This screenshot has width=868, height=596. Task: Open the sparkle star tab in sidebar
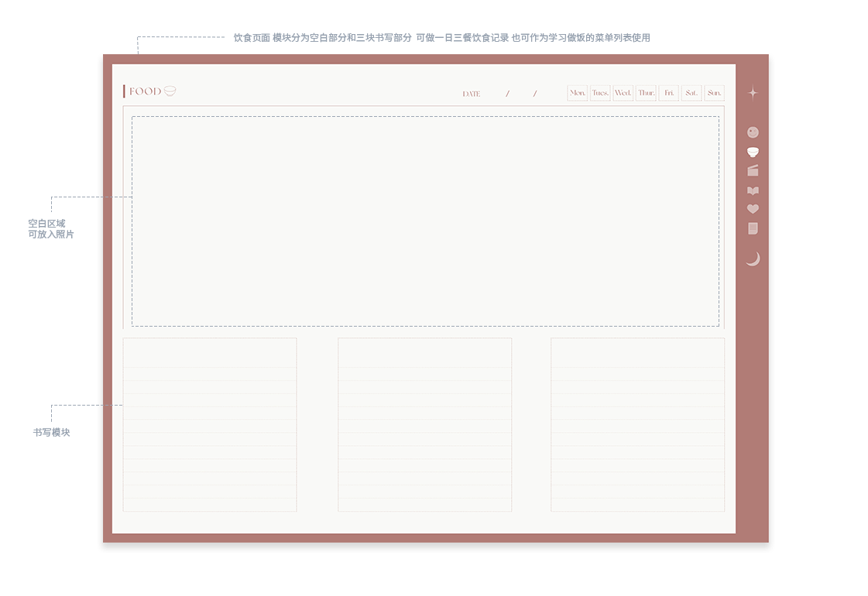pyautogui.click(x=753, y=93)
